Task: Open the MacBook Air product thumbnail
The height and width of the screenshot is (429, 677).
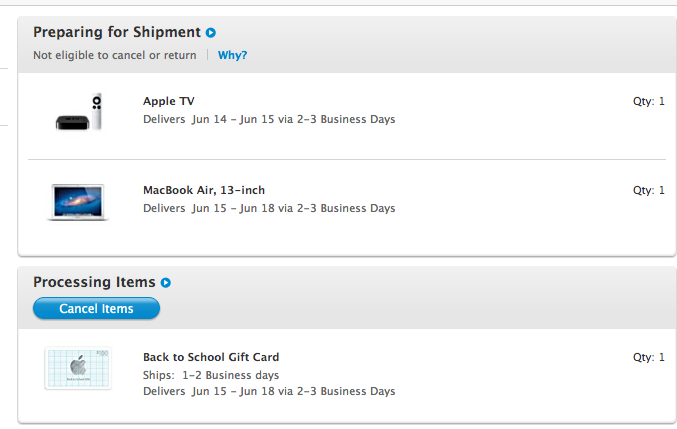Action: tap(77, 200)
